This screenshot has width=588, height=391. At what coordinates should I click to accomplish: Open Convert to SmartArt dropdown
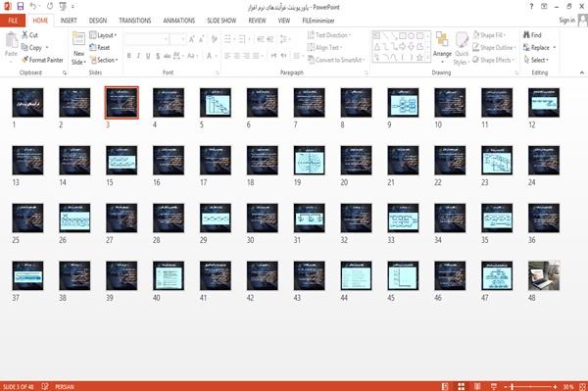[x=336, y=60]
